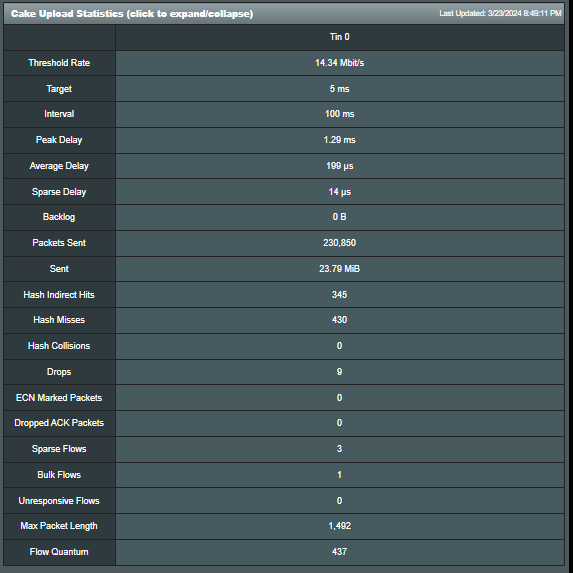The image size is (573, 573).
Task: Select the 23.79 MiB Sent value
Action: point(339,269)
